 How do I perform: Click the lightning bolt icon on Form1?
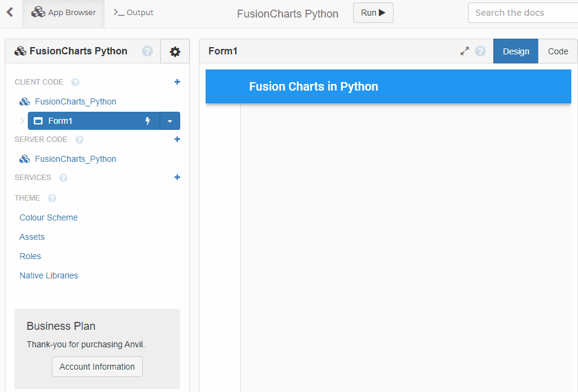pyautogui.click(x=148, y=121)
